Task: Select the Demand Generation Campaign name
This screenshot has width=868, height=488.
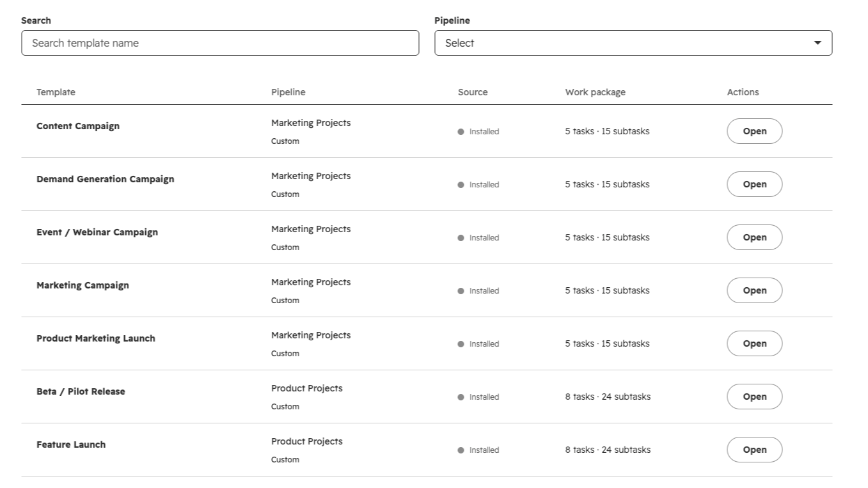Action: pos(106,179)
